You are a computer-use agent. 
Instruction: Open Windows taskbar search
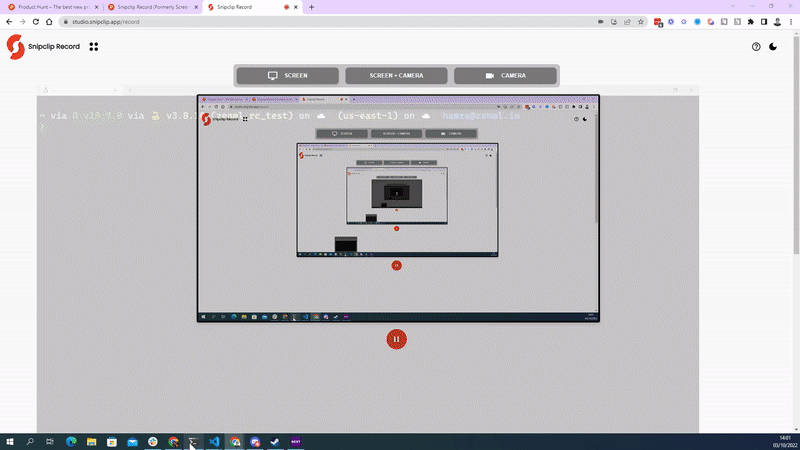(x=30, y=442)
